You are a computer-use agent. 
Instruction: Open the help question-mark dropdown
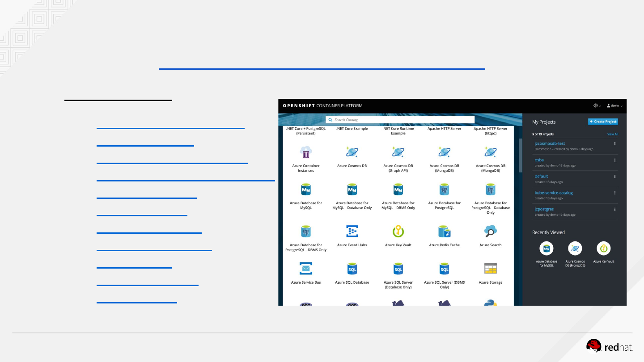[x=597, y=105]
